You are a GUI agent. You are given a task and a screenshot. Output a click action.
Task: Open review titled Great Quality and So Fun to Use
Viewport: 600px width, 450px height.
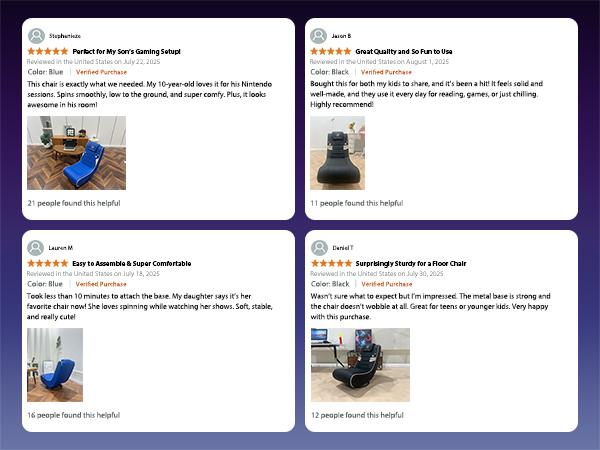point(404,51)
